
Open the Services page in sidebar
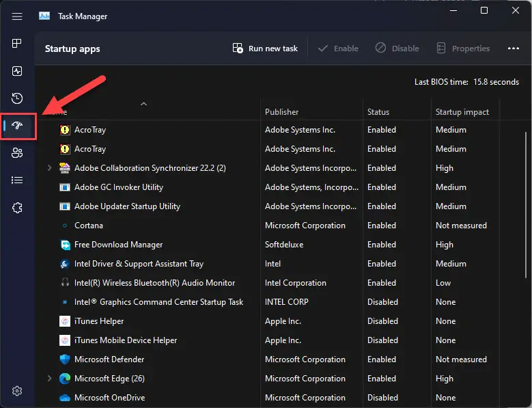(x=17, y=207)
